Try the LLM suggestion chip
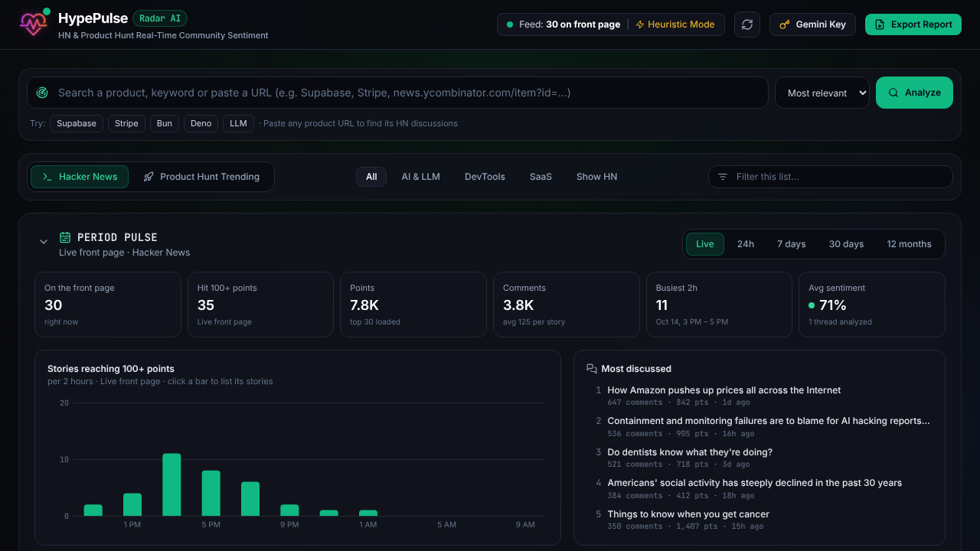This screenshot has height=551, width=980. tap(238, 123)
